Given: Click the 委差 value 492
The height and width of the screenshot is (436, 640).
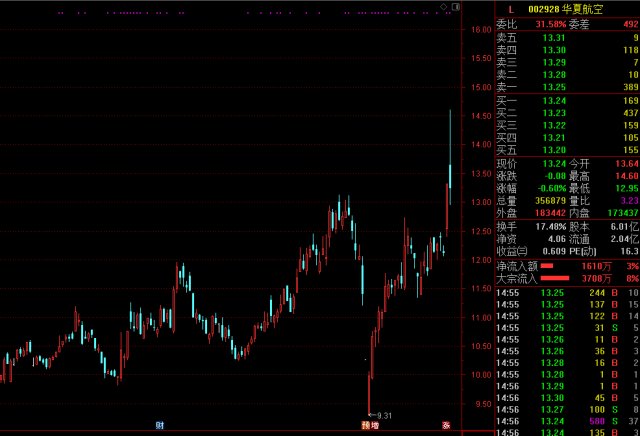Looking at the screenshot, I should point(631,24).
